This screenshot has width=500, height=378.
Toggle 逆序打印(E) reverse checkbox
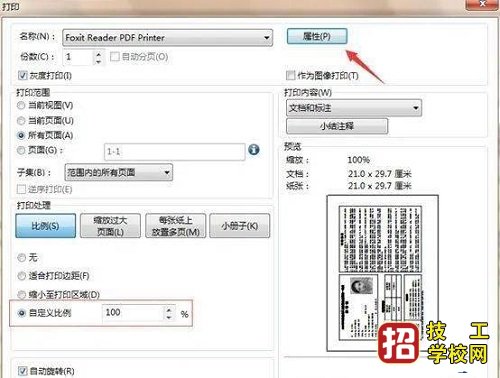(21, 189)
